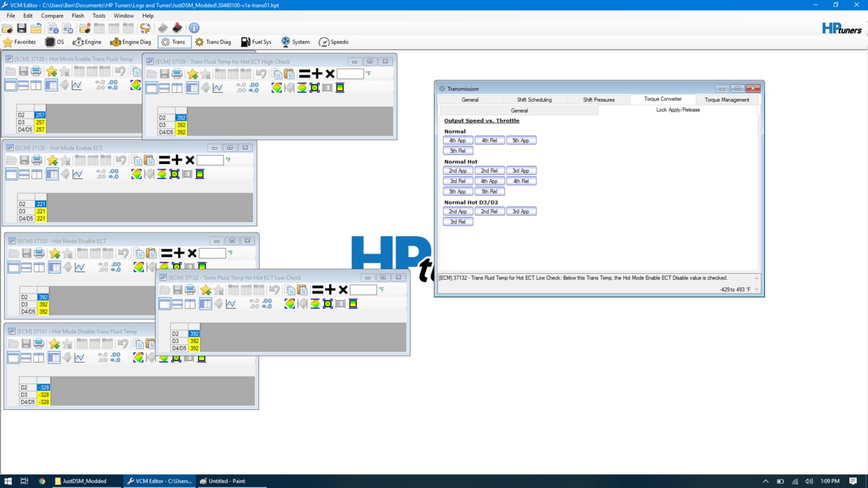Viewport: 868px width, 488px height.
Task: Open the Fuel Sys section
Action: coord(256,42)
